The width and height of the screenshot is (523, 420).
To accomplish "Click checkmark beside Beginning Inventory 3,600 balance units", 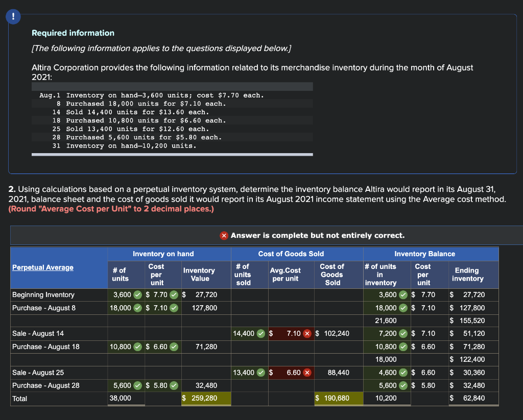I will click(x=403, y=295).
